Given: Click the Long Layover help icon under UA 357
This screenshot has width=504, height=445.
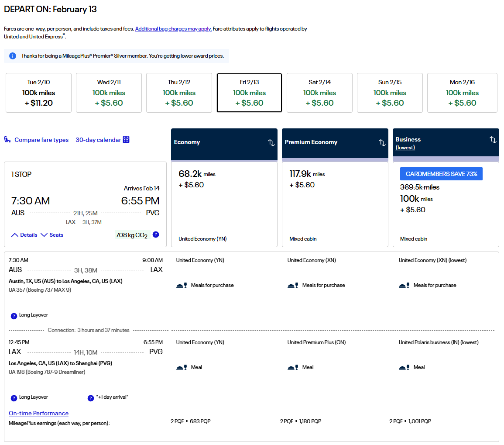Looking at the screenshot, I should [14, 315].
